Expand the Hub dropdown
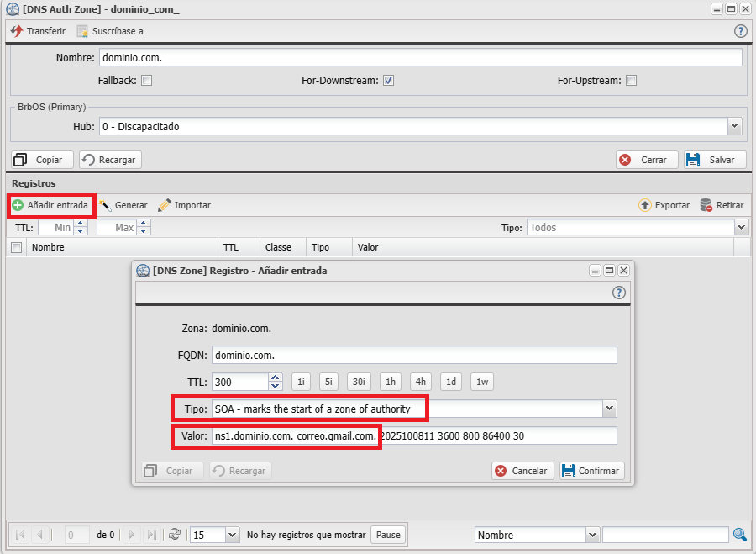Screen dimensions: 756x554 click(735, 126)
